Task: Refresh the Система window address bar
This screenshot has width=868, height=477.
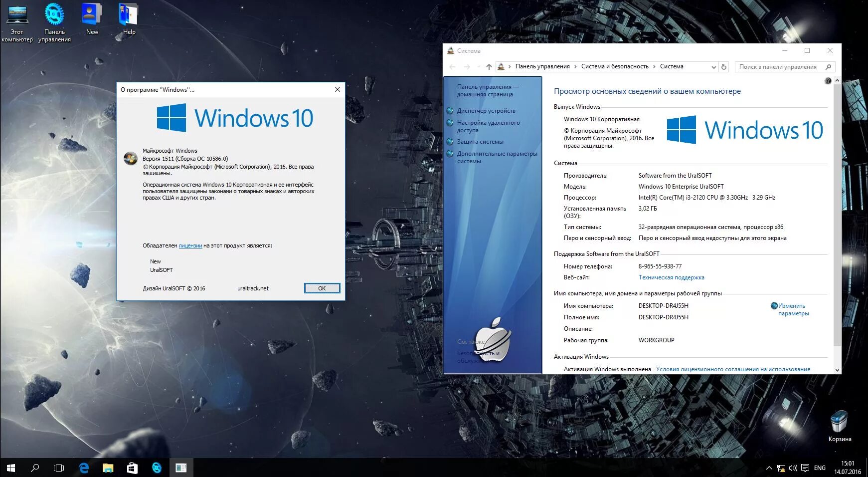Action: (724, 67)
